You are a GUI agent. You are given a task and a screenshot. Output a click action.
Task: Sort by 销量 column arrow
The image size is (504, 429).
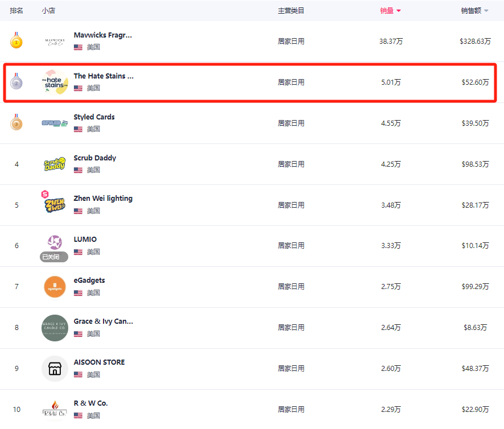[399, 11]
